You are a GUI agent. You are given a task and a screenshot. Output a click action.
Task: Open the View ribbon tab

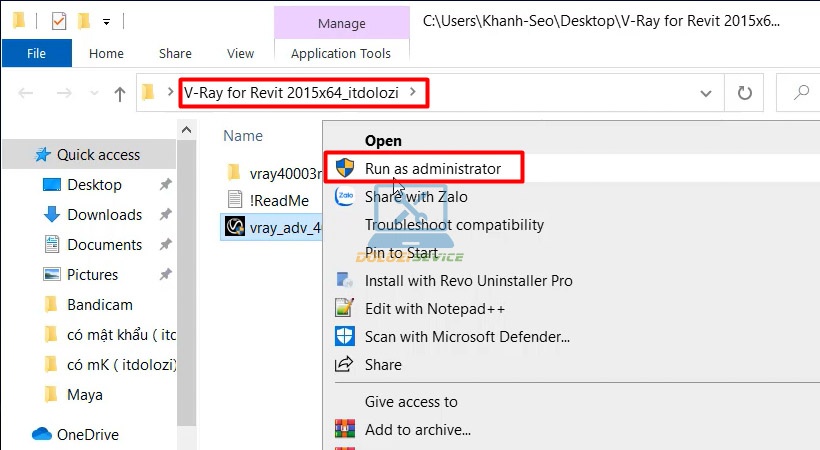[240, 53]
